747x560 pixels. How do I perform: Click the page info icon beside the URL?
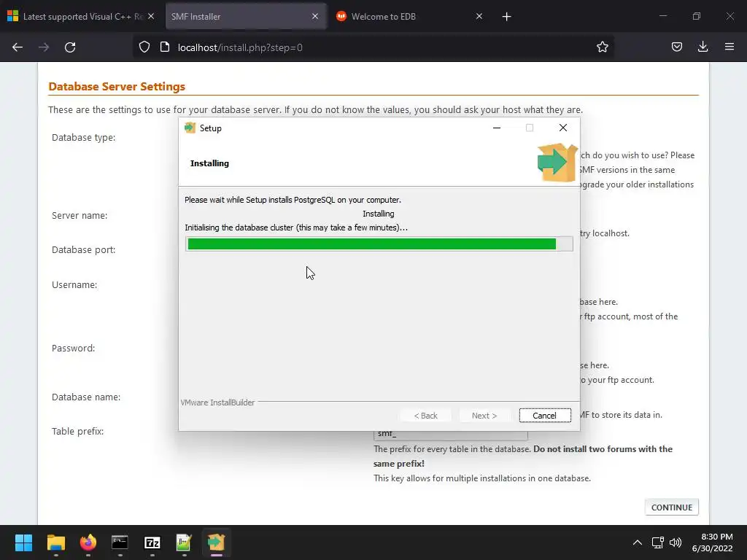165,47
